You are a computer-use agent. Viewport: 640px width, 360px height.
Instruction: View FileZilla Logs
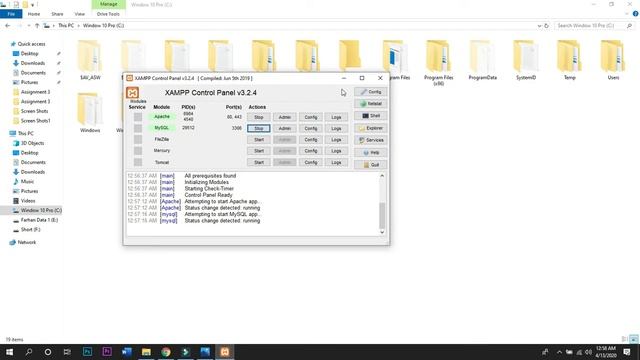tap(336, 140)
